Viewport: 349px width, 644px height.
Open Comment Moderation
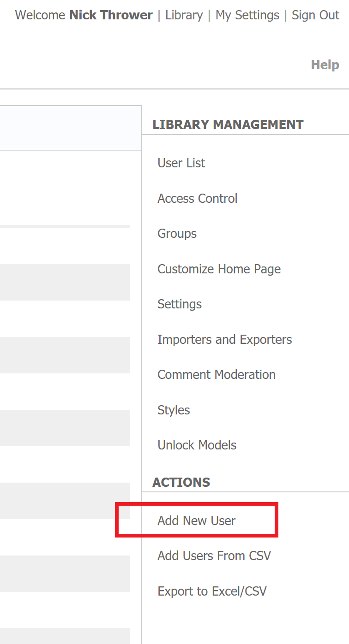click(217, 375)
